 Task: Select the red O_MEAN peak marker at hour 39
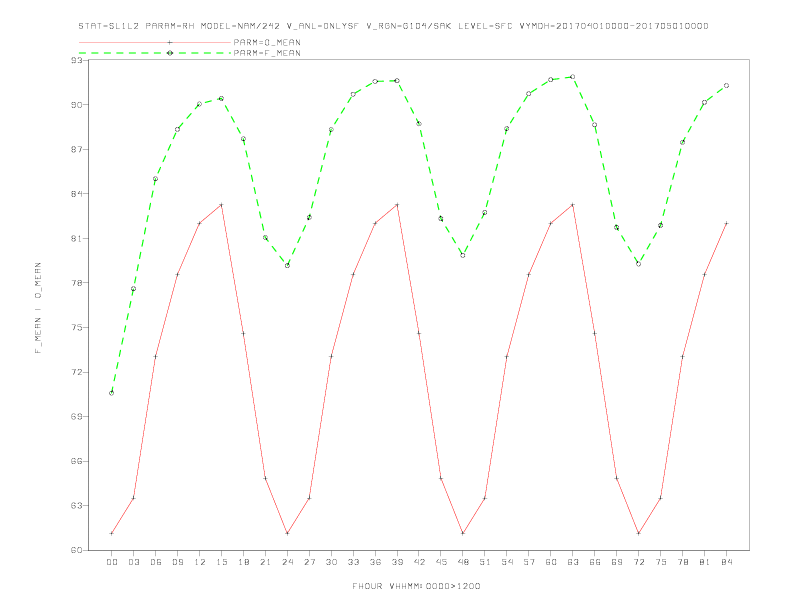pyautogui.click(x=397, y=205)
